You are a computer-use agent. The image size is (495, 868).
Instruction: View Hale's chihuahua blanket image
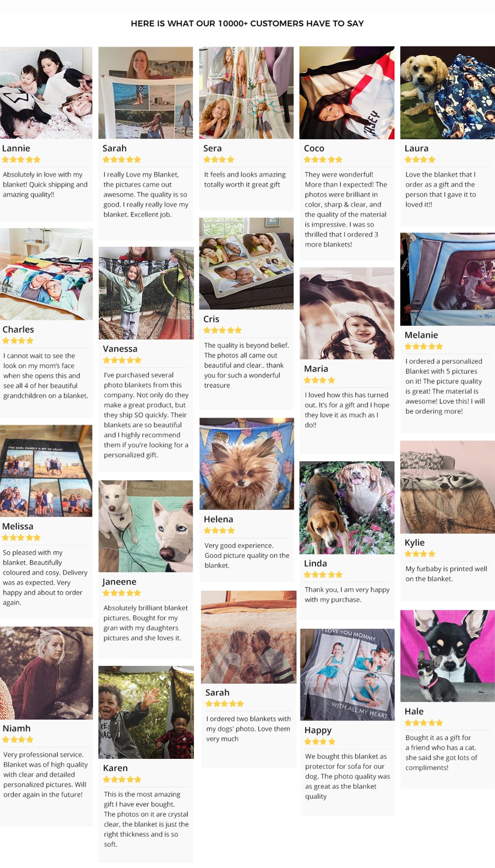click(x=447, y=656)
